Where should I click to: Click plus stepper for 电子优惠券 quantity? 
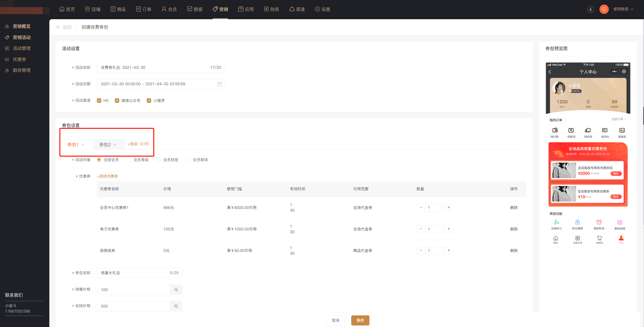(x=449, y=229)
